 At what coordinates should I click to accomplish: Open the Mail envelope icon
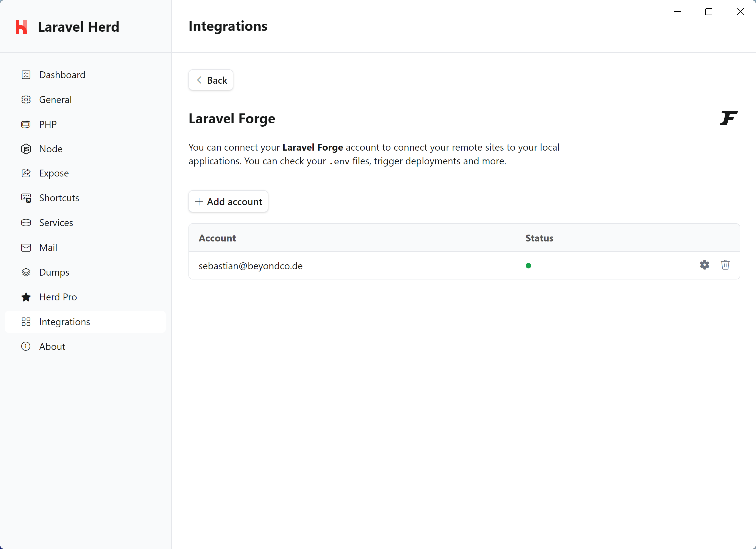pos(26,247)
